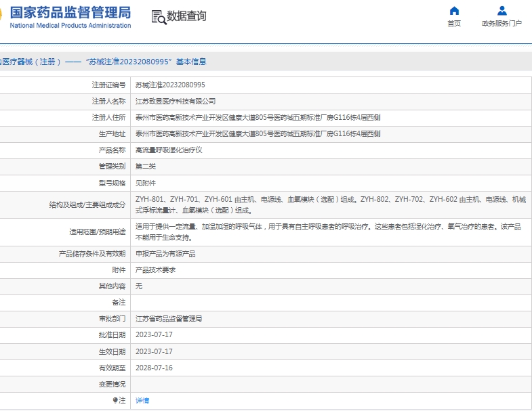Click the 注册人住所 row label
The image size is (532, 415).
[108, 118]
